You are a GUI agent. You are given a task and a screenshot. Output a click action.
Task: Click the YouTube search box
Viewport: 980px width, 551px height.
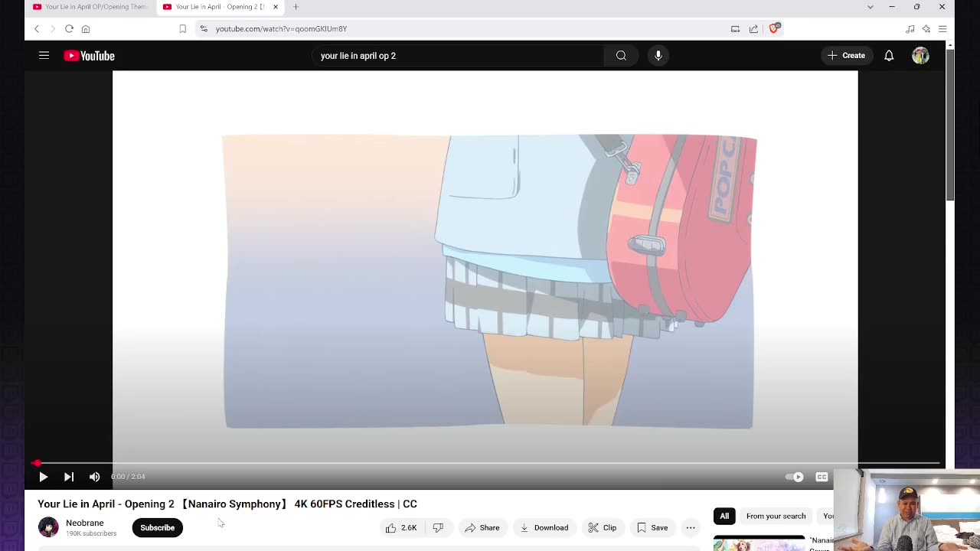point(457,56)
